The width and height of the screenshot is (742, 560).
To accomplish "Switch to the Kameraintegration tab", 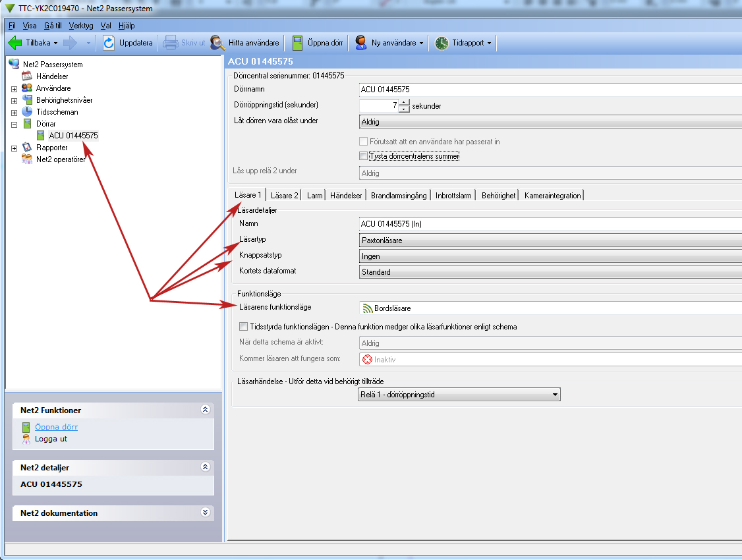I will pos(552,195).
